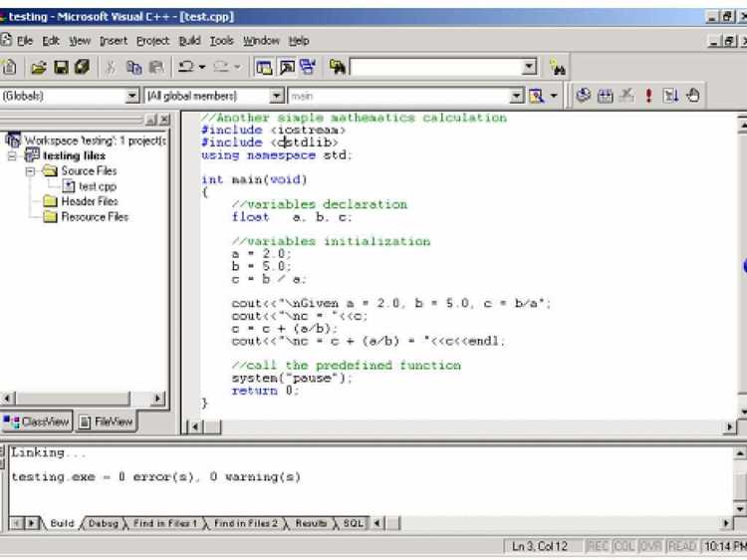The width and height of the screenshot is (747, 560).
Task: Toggle the Output window toolbar button
Action: point(286,67)
